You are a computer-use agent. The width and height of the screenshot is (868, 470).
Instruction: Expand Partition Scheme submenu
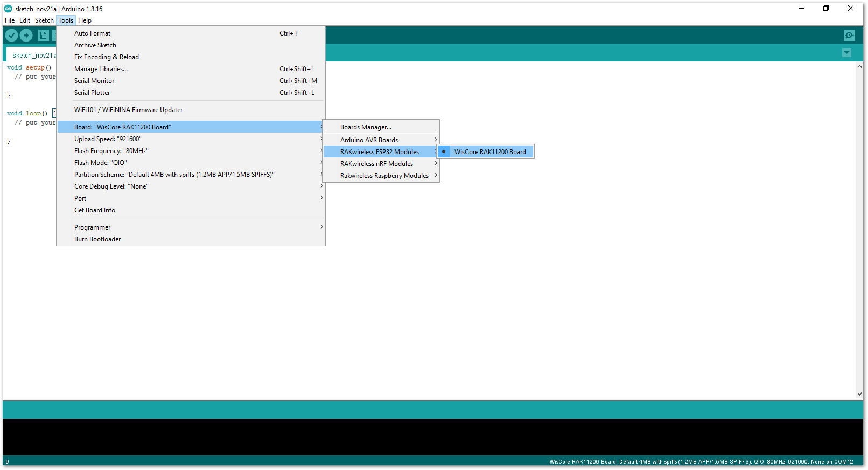point(191,175)
